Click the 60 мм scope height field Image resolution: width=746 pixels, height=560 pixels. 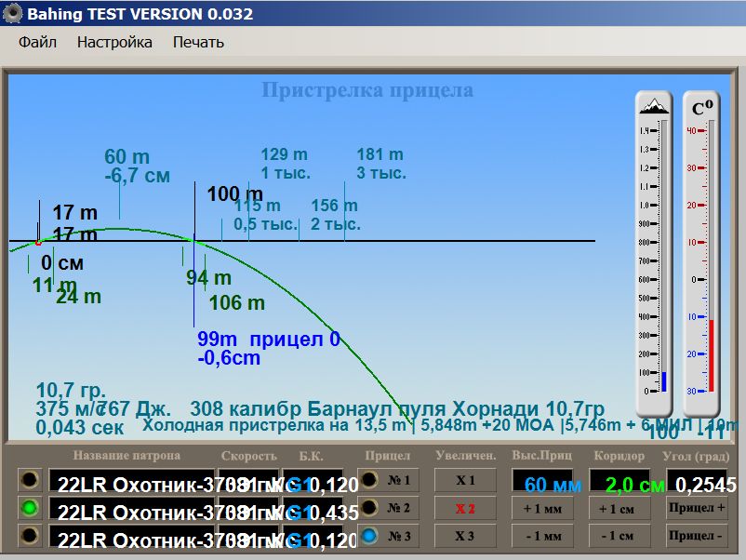(542, 485)
